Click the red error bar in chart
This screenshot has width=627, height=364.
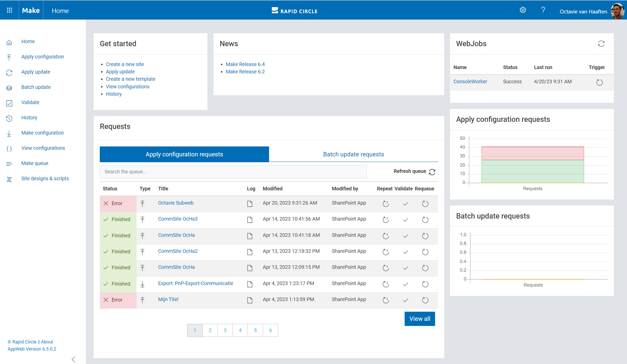533,153
